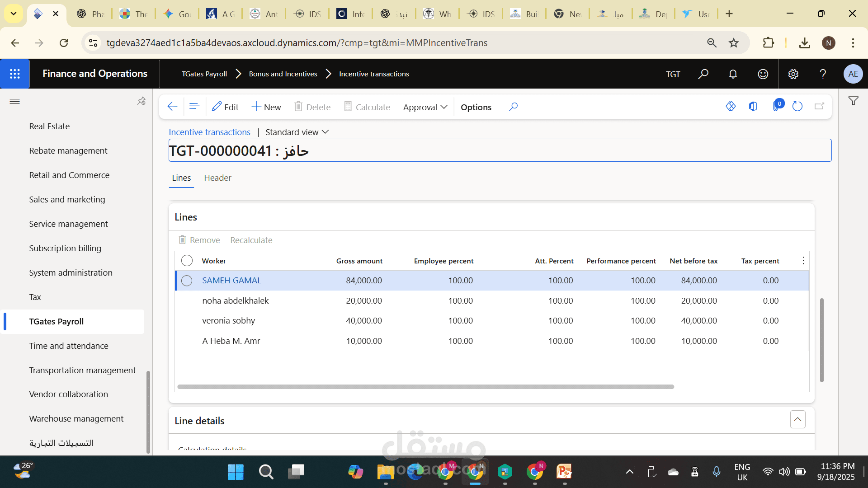This screenshot has height=488, width=868.
Task: Select the Lines tab
Action: (181, 178)
